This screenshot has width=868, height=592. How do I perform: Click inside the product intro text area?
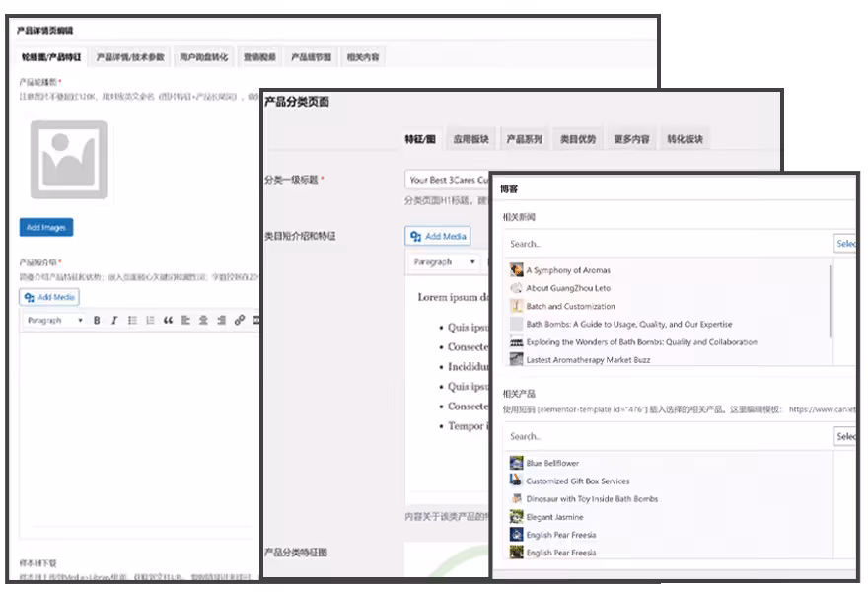(138, 435)
